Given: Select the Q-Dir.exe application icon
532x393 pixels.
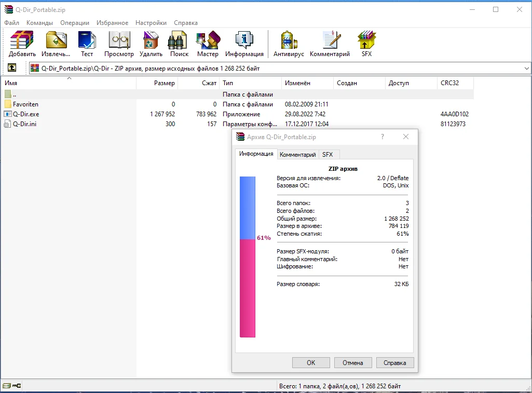Looking at the screenshot, I should click(x=8, y=114).
